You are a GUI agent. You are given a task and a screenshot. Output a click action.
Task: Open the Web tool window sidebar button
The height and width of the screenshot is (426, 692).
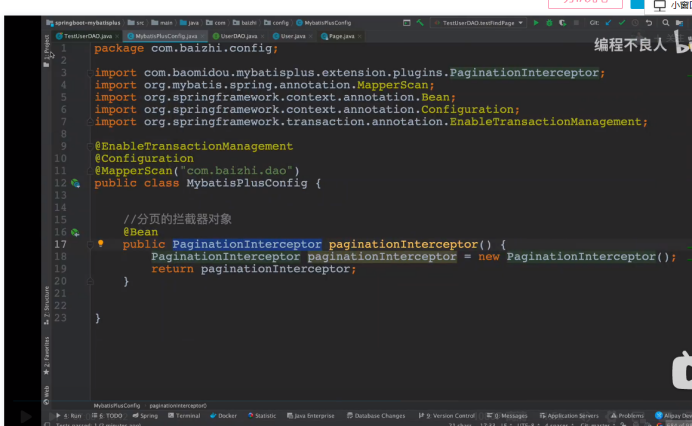pos(46,395)
